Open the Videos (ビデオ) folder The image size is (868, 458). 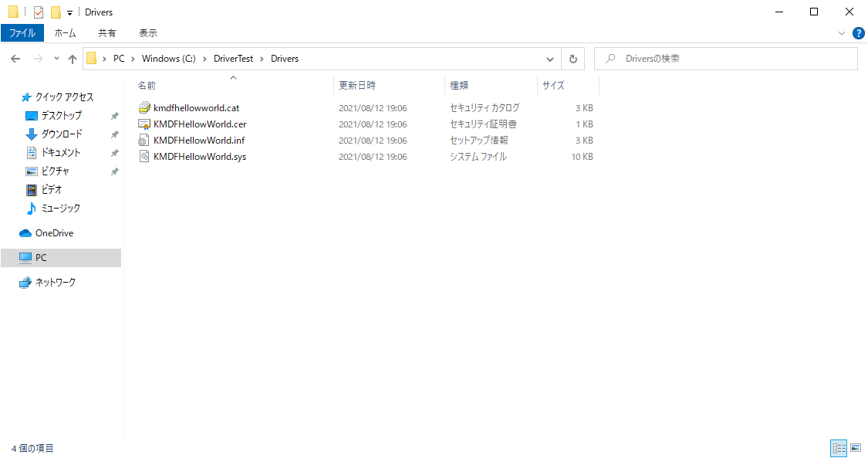click(x=52, y=189)
